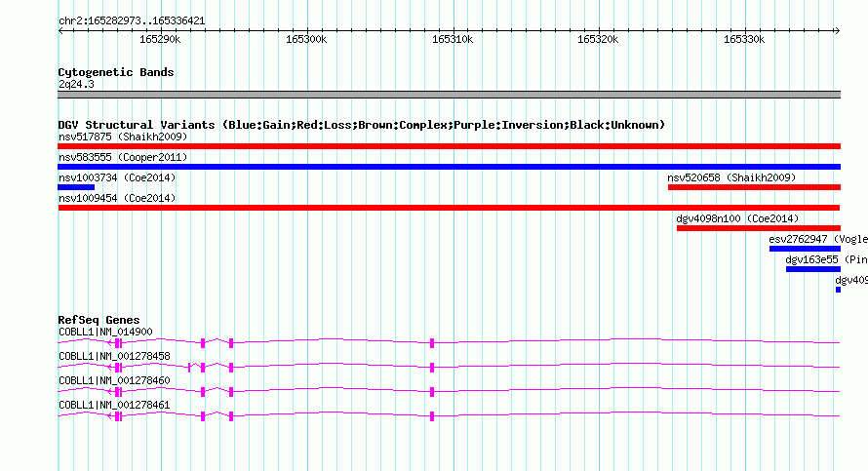Click the NM_001278458 exon near 165310k

pyautogui.click(x=432, y=368)
